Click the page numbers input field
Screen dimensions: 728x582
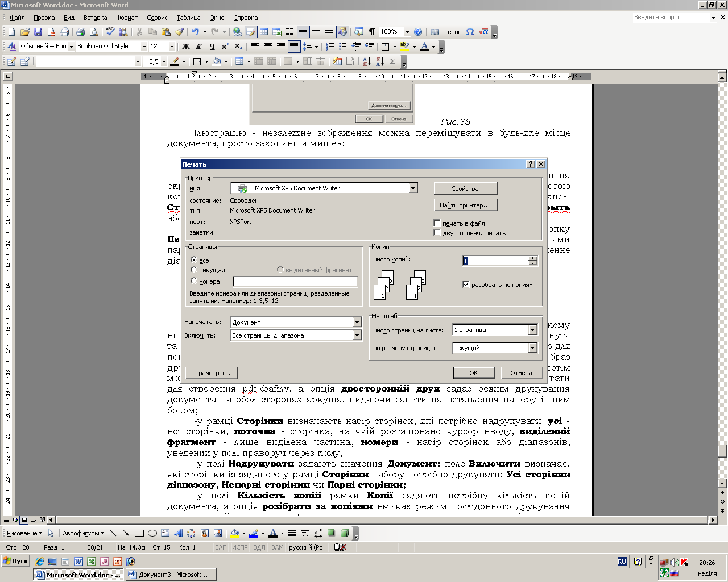295,282
